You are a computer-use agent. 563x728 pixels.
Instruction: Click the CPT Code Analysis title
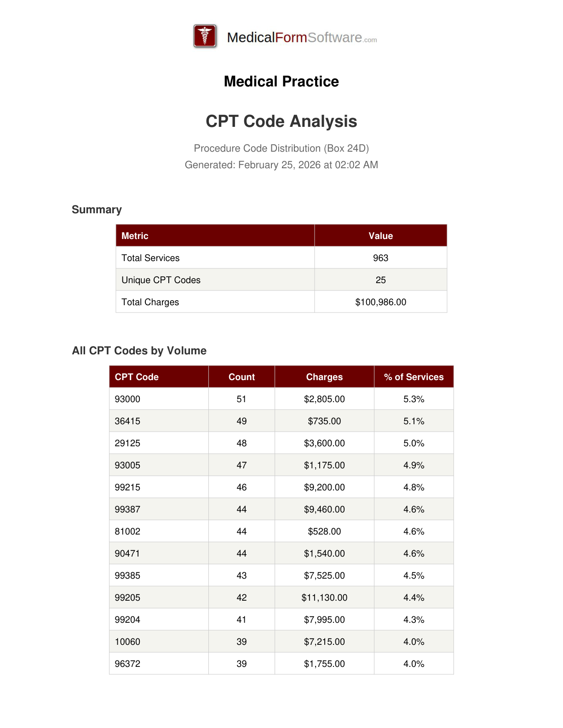(281, 121)
